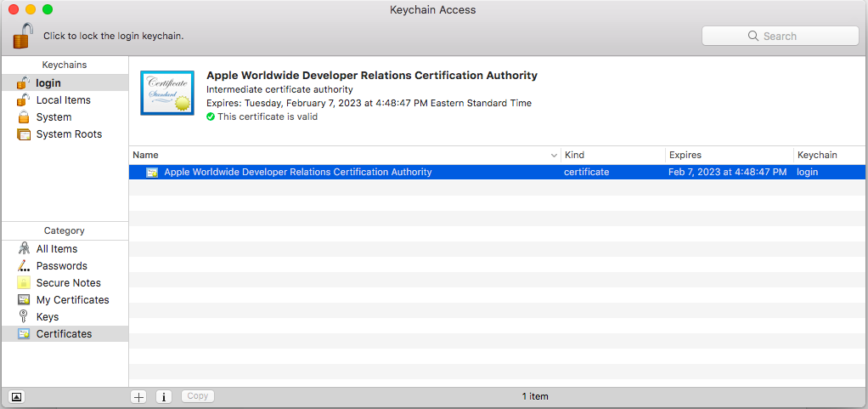This screenshot has width=868, height=409.
Task: Sort list by Keychain column
Action: click(x=830, y=155)
